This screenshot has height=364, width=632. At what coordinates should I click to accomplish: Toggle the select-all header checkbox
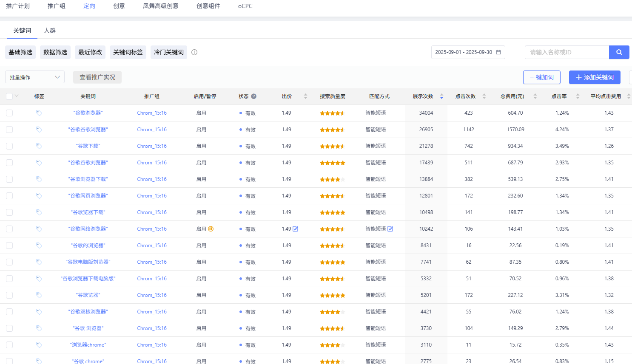click(9, 96)
